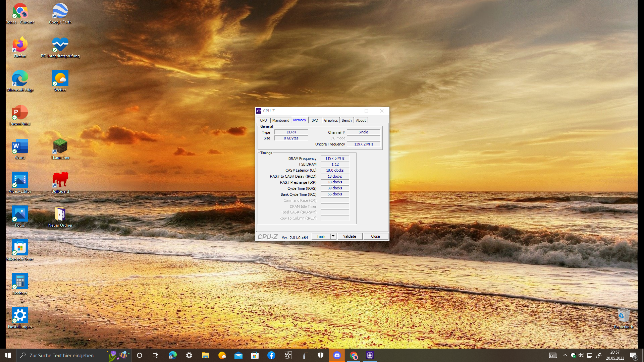The height and width of the screenshot is (362, 644).
Task: Open Windows Security shield in taskbar
Action: [x=321, y=355]
